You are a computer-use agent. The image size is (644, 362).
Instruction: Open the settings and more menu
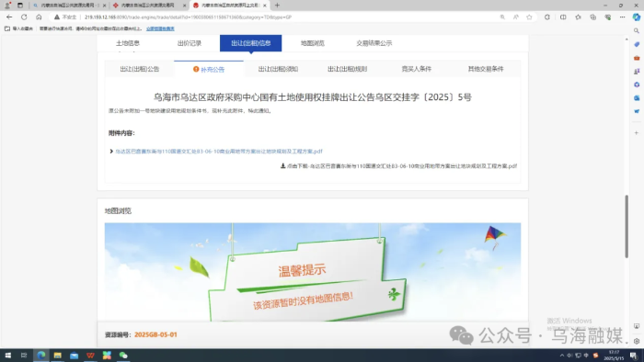click(622, 17)
